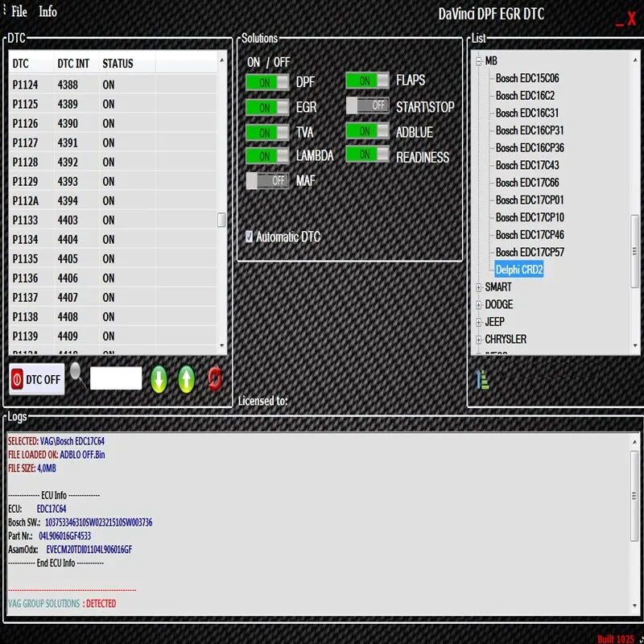The height and width of the screenshot is (644, 644).
Task: Expand the CHRYSLER tree branch
Action: [478, 340]
